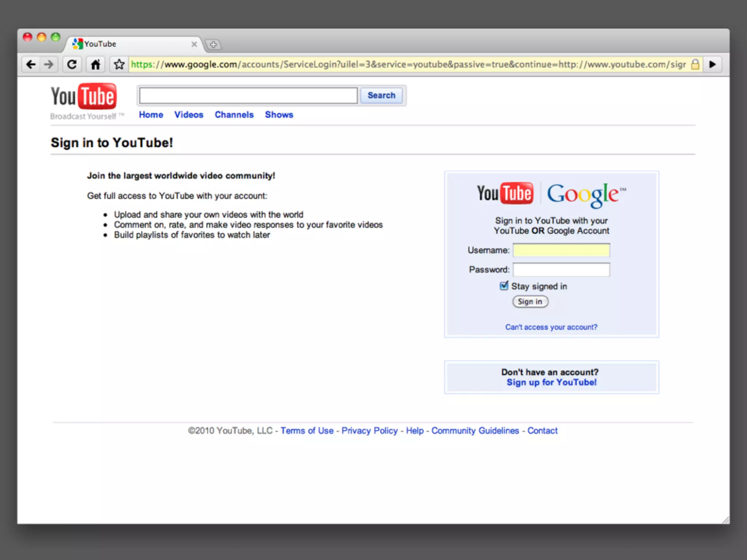Open a new tab with plus button
Viewport: 747px width, 560px height.
(213, 44)
